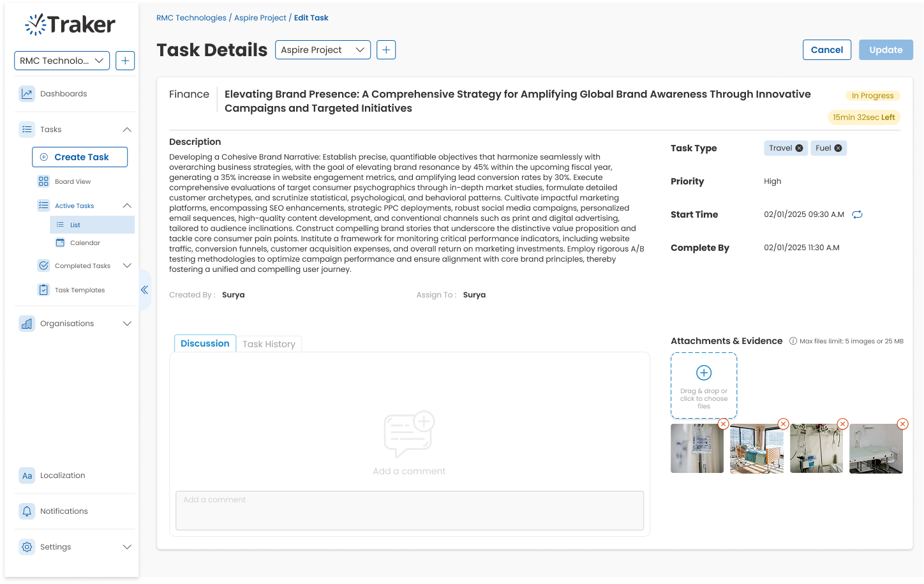Click the Localization Aa icon
Viewport: 924px width, 584px height.
pos(27,475)
